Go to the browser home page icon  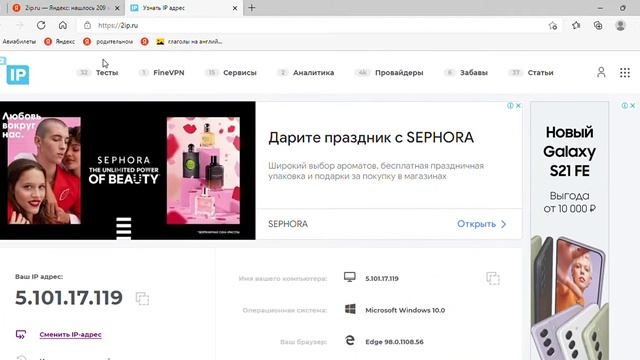click(63, 25)
